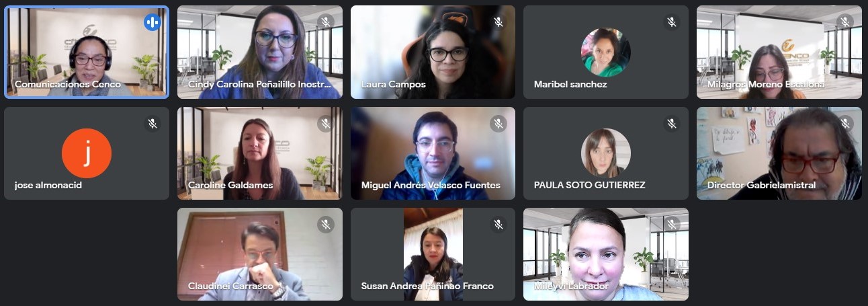Image resolution: width=868 pixels, height=306 pixels.
Task: Select PAULA SOTO GUTIERREZ's profile photo
Action: tap(606, 153)
